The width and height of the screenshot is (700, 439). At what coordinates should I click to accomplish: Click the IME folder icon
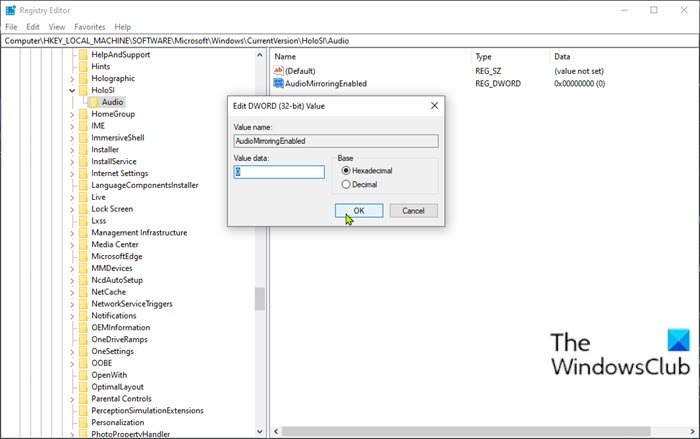[x=83, y=126]
